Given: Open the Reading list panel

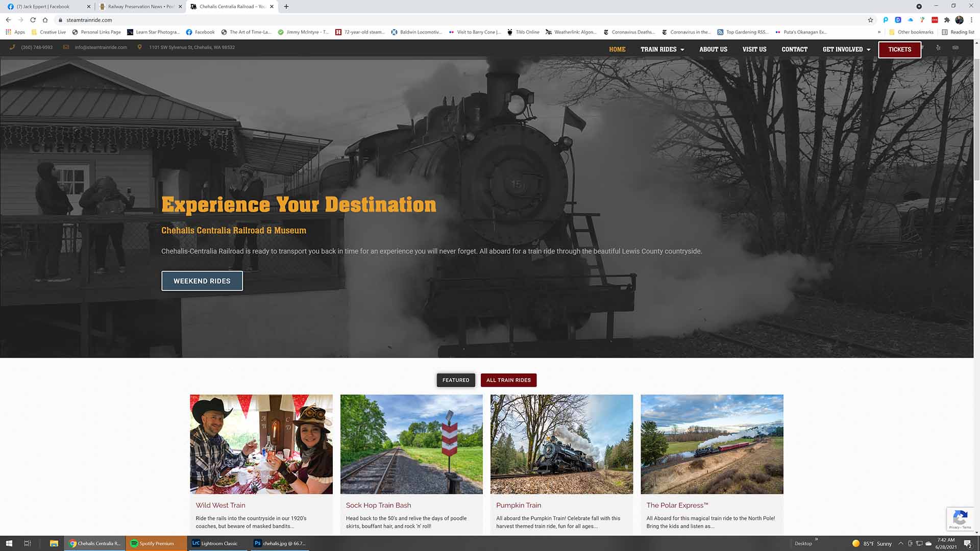Looking at the screenshot, I should pyautogui.click(x=958, y=32).
